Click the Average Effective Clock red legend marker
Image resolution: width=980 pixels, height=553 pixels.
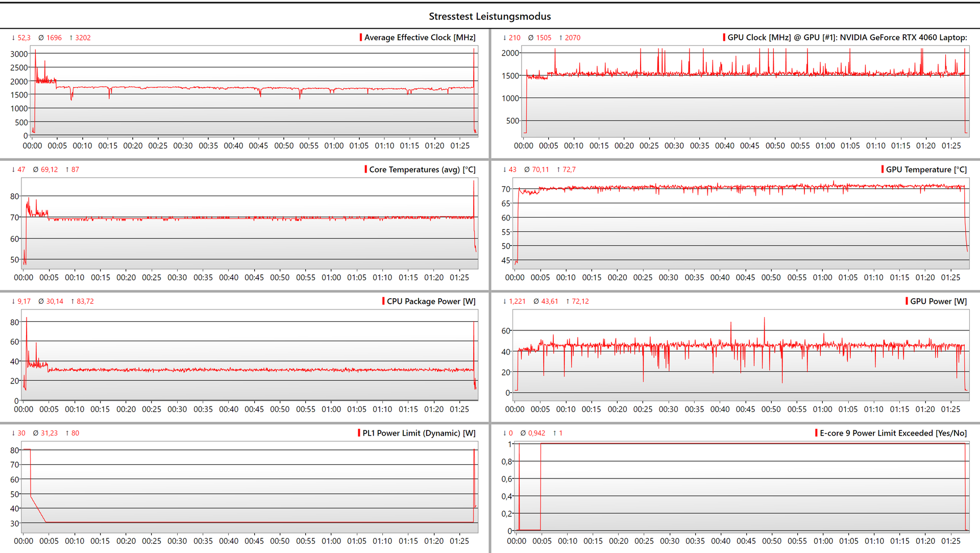(x=361, y=37)
